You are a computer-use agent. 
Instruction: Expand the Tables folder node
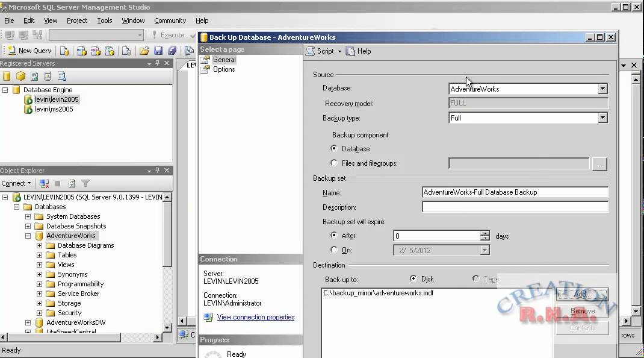click(x=40, y=255)
